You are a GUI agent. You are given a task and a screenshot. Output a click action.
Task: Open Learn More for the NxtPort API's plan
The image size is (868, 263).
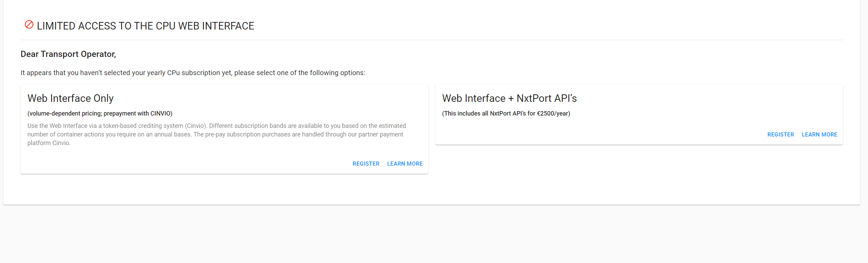click(x=819, y=135)
